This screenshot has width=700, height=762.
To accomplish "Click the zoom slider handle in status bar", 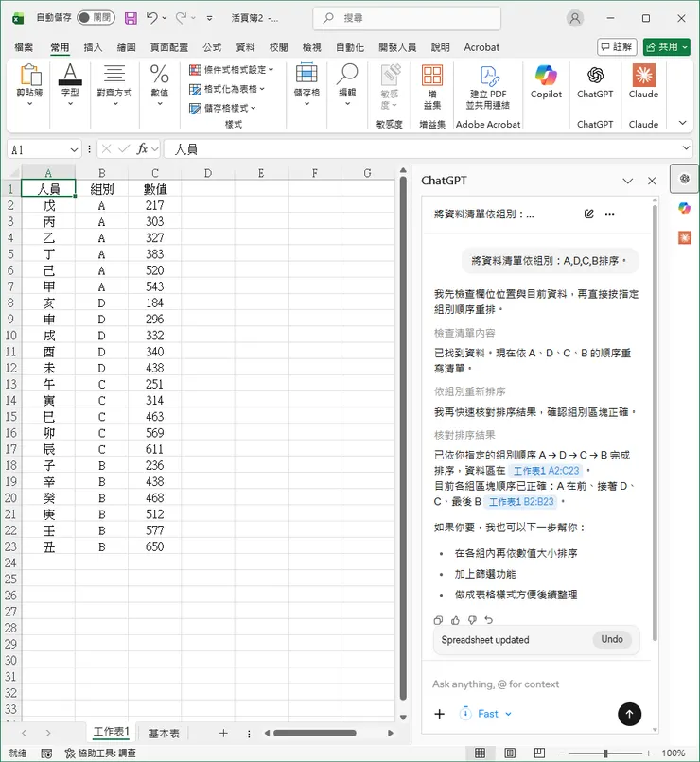I will (605, 753).
